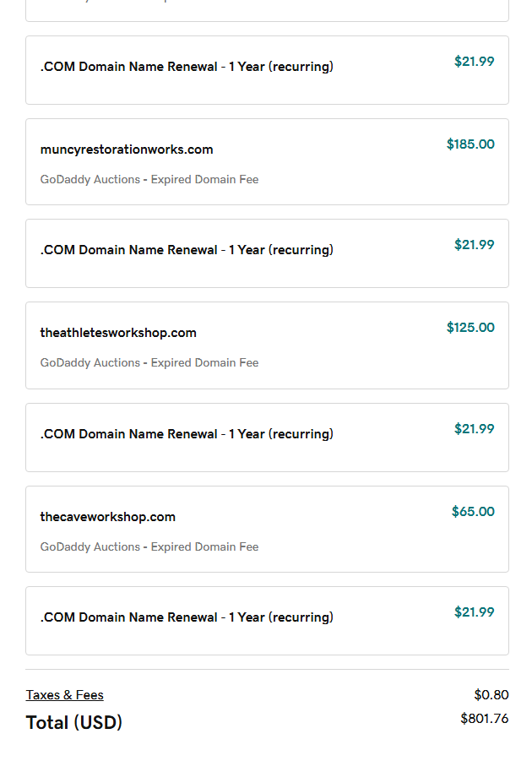Click the $21.99 price above muncyrestorationworks.com card
Viewport: 532px width, 761px height.
click(474, 62)
